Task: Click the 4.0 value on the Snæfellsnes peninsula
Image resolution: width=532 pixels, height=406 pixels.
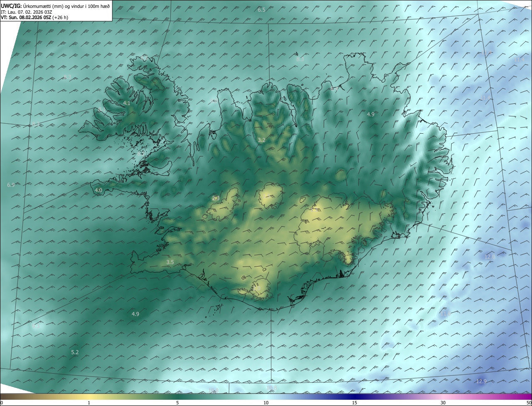Action: 99,190
